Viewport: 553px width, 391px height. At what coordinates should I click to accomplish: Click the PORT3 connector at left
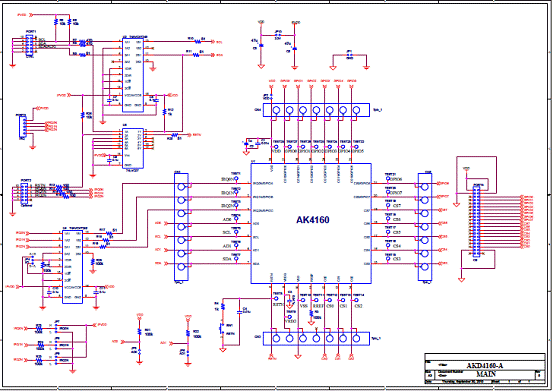(26, 193)
